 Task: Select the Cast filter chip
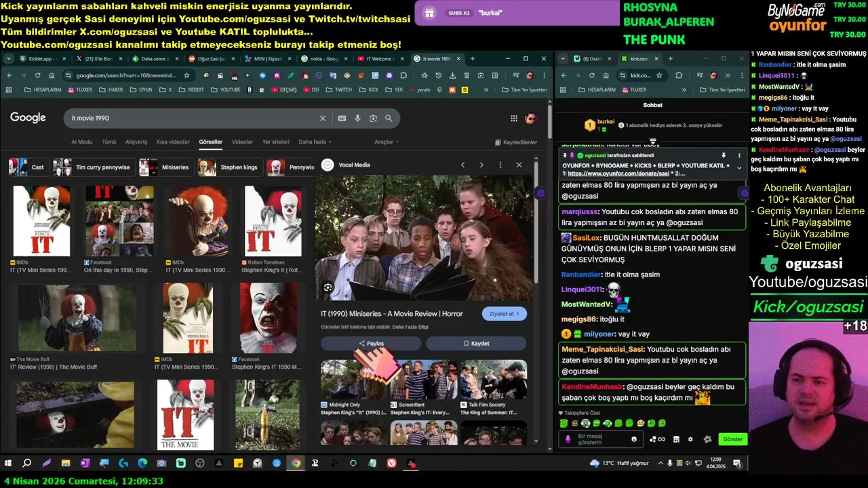click(28, 167)
